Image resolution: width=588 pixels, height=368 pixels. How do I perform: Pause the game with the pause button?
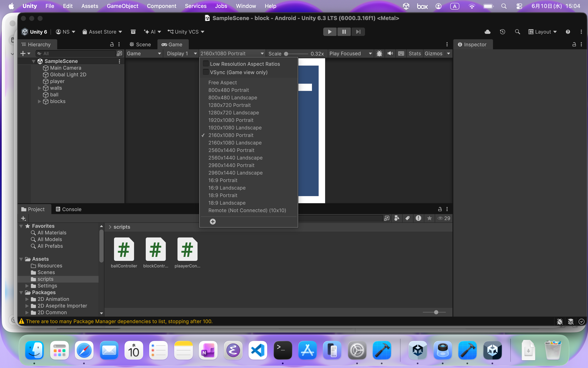pyautogui.click(x=344, y=32)
